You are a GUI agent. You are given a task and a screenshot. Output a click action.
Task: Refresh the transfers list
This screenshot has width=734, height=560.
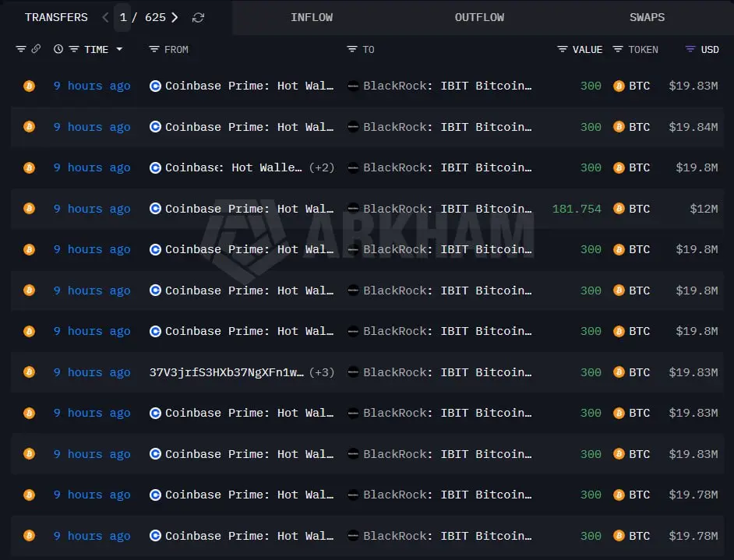click(x=198, y=18)
